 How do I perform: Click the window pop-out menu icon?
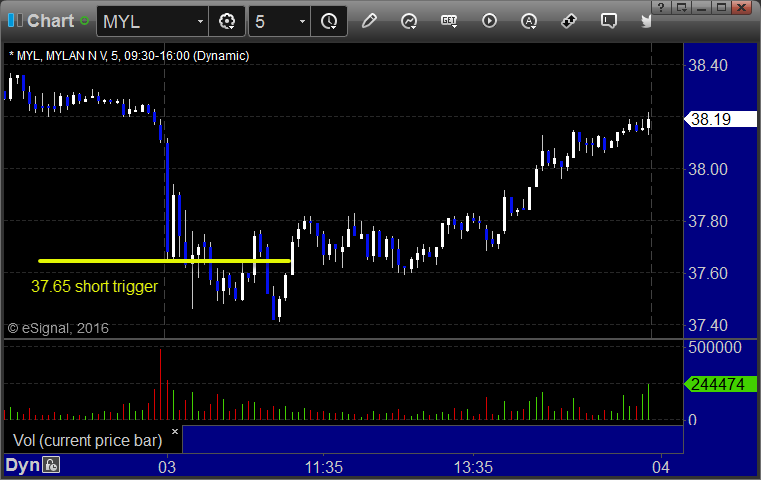[x=681, y=7]
